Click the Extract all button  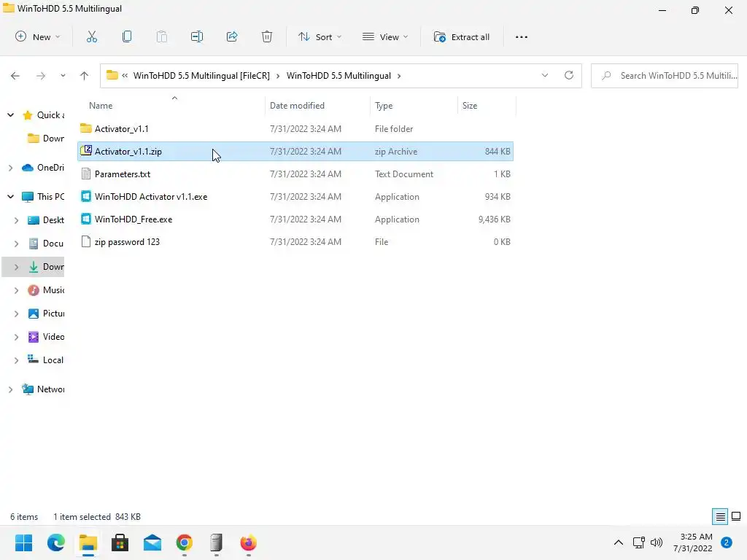(461, 36)
